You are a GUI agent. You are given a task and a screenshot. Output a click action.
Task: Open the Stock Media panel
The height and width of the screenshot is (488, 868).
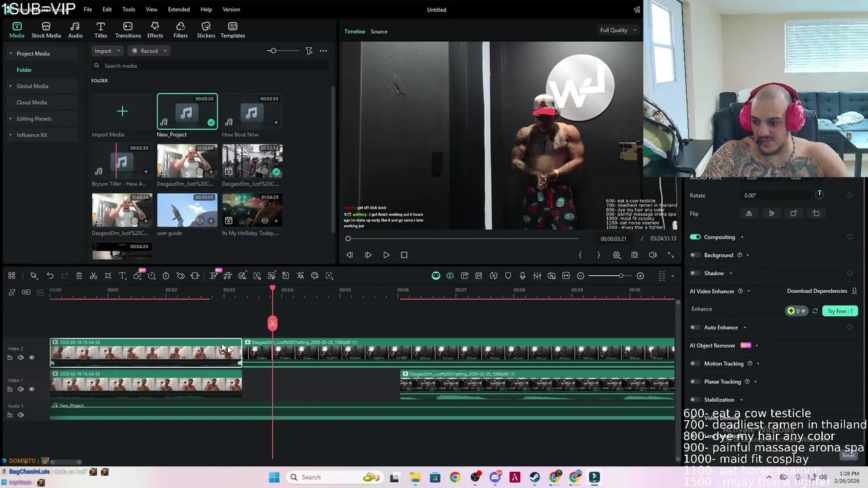tap(46, 30)
